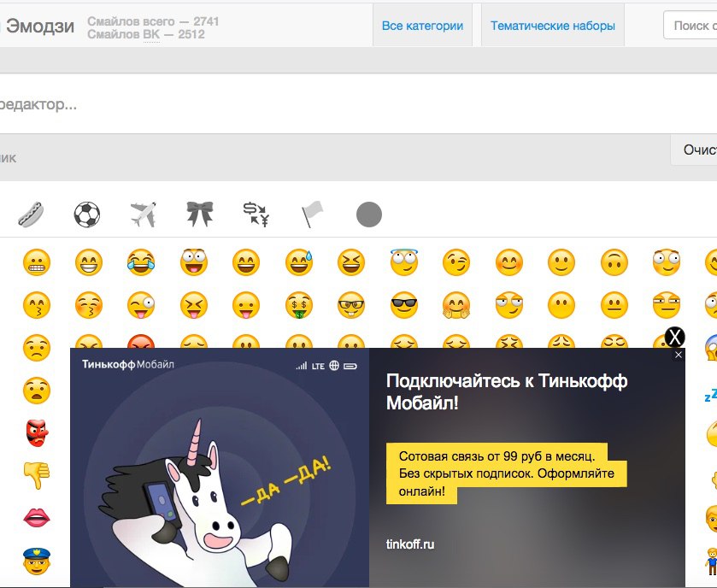Select the flags category white flag icon
The height and width of the screenshot is (588, 717).
click(x=312, y=215)
